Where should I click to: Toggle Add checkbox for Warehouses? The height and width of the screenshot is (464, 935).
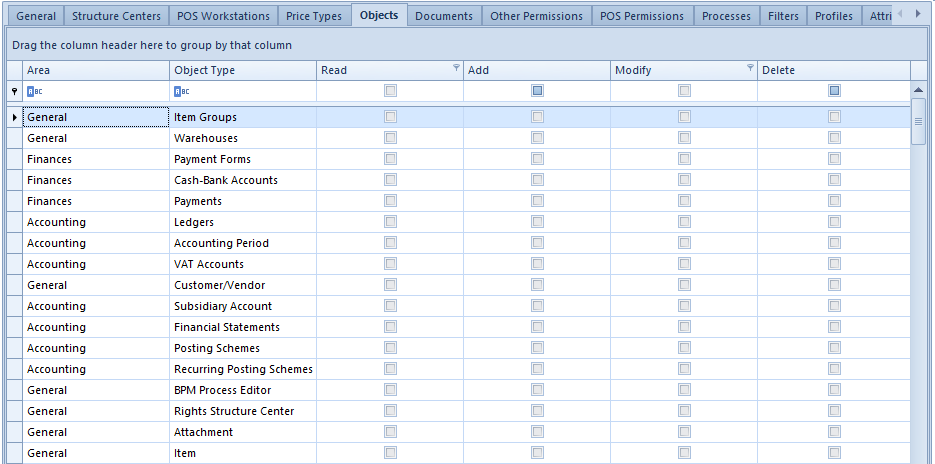(x=537, y=138)
